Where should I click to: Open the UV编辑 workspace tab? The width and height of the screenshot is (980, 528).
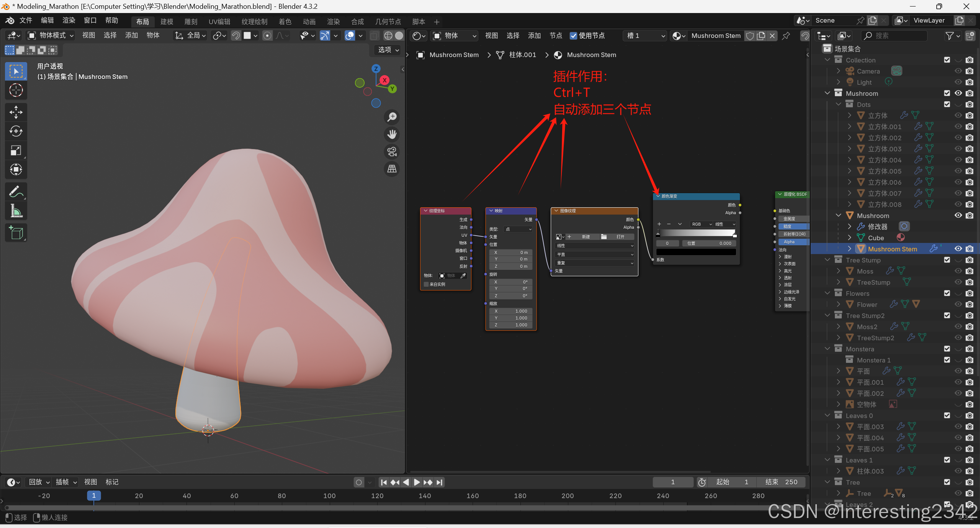click(219, 22)
